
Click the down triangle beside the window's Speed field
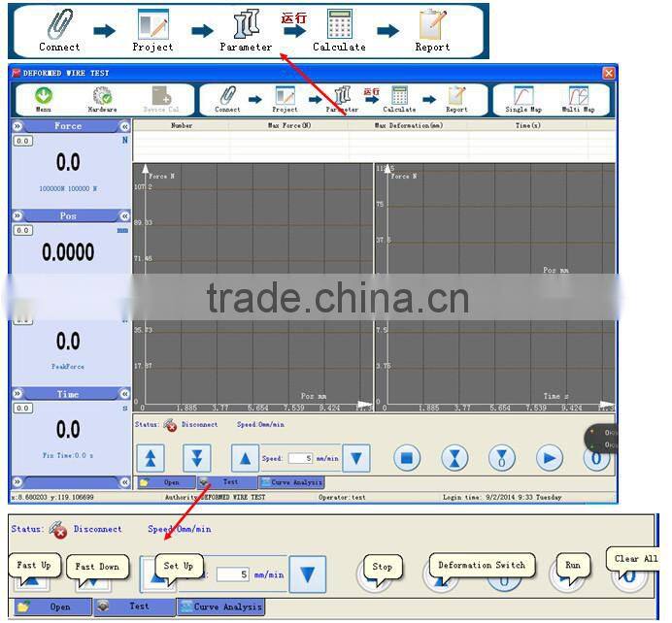[356, 458]
